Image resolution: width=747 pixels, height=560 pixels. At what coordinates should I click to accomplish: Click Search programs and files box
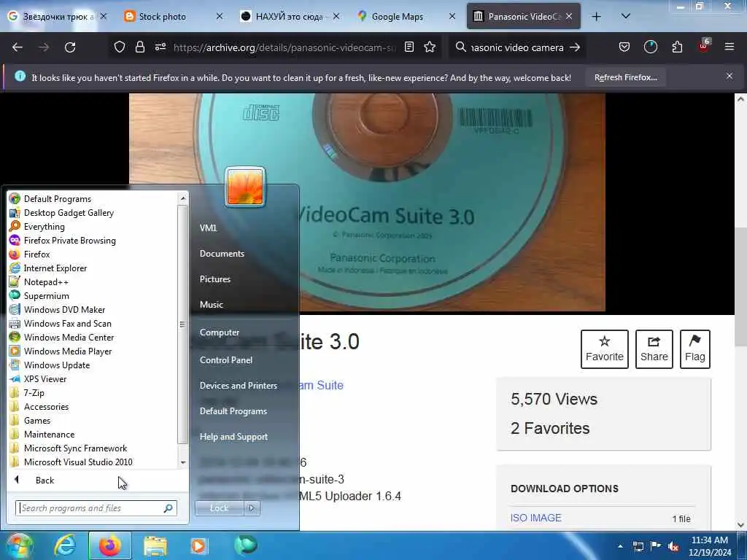96,508
